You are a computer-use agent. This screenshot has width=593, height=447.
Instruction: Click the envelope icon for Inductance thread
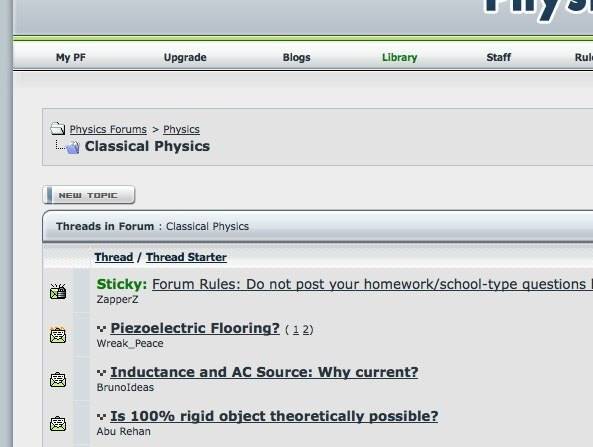point(58,379)
